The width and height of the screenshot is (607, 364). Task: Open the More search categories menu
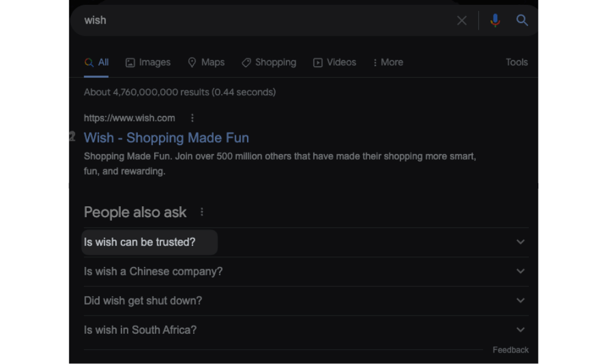pyautogui.click(x=387, y=62)
